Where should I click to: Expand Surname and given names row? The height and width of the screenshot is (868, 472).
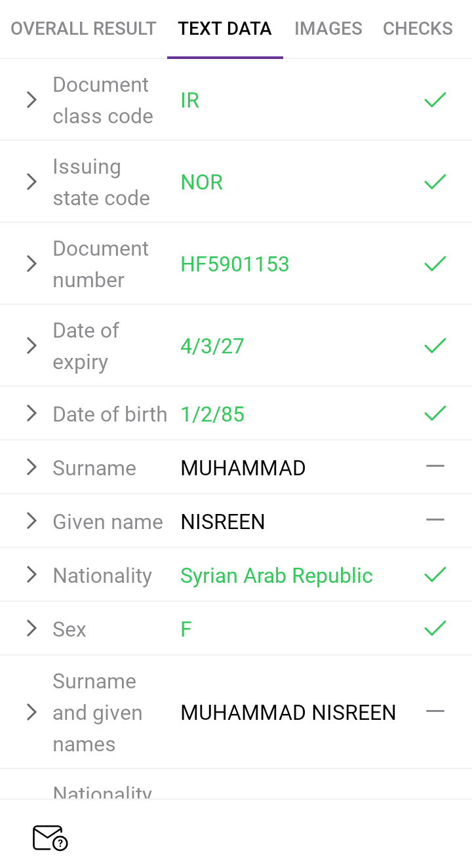[x=31, y=712]
